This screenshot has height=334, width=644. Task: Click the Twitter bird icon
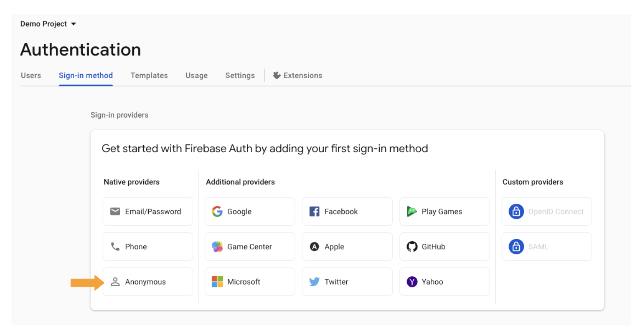pos(314,282)
